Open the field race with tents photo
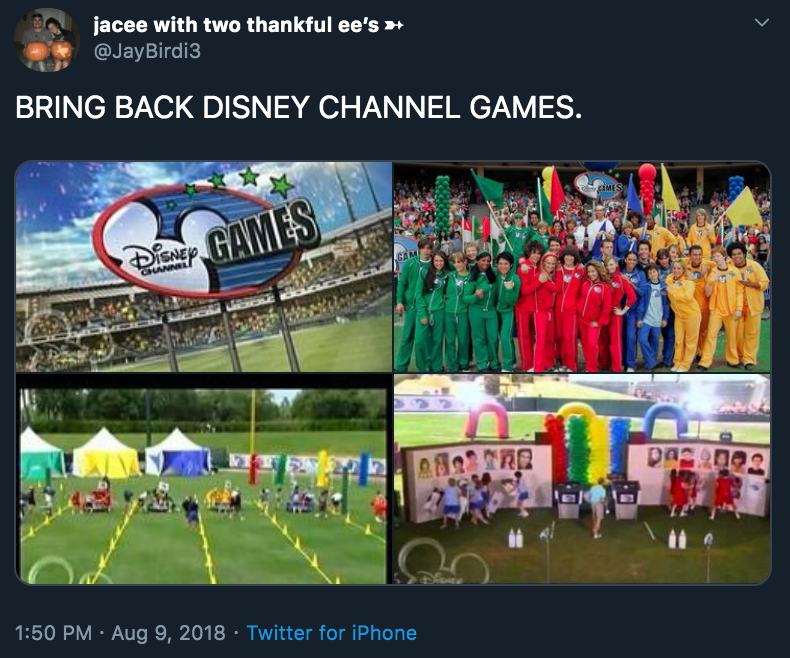Viewport: 790px width, 658px height. (204, 479)
